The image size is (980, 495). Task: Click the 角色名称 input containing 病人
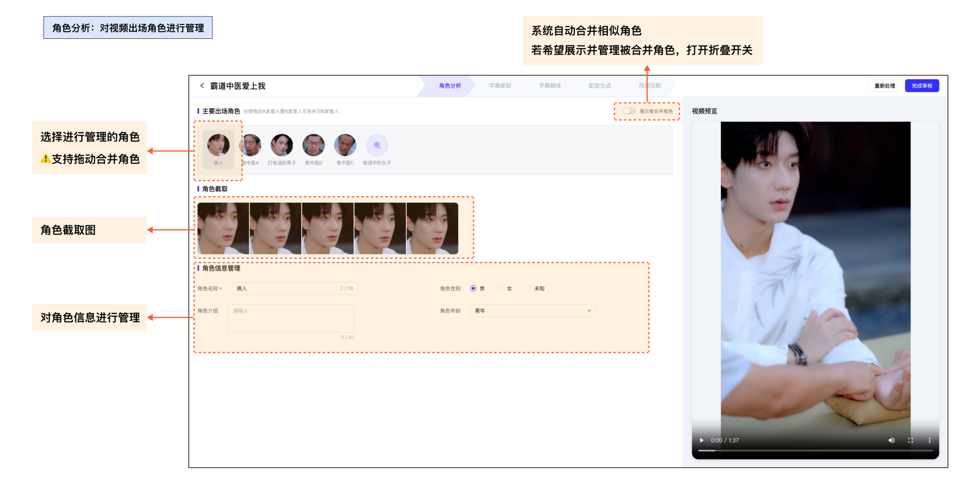(x=295, y=289)
